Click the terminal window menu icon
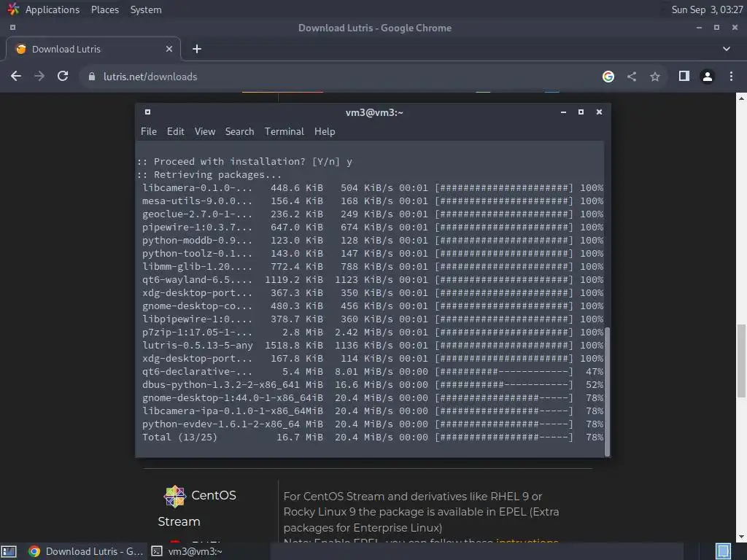This screenshot has height=560, width=747. click(147, 112)
